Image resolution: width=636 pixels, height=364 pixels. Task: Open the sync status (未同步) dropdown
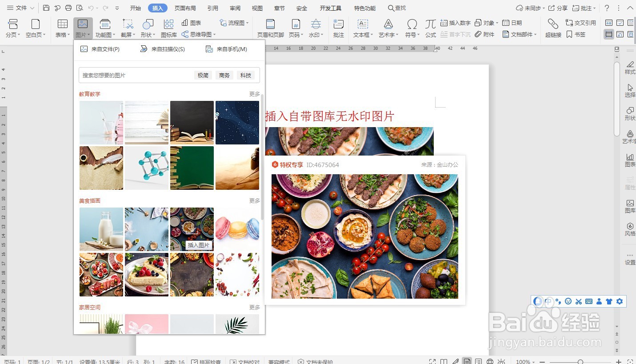pos(530,8)
